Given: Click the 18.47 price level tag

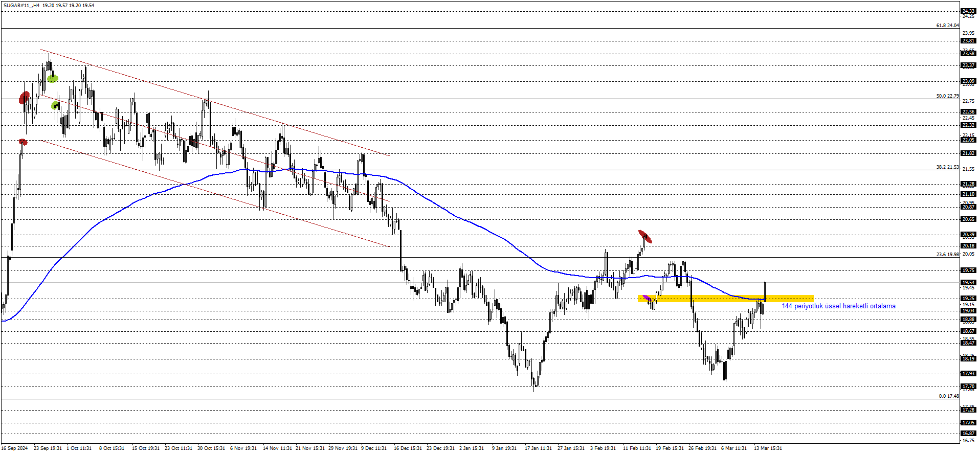Looking at the screenshot, I should coord(968,343).
